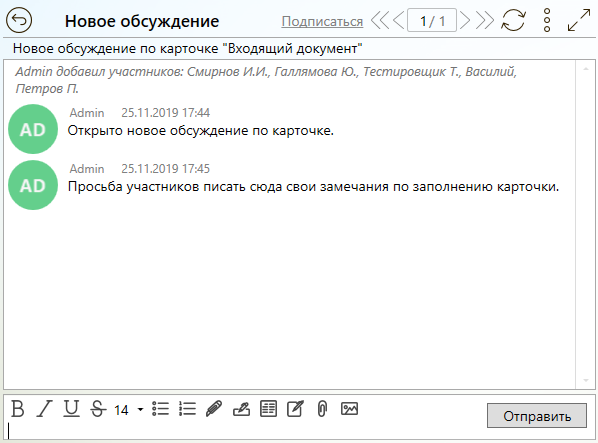
Task: Select the highlighter marker tool
Action: [x=214, y=409]
